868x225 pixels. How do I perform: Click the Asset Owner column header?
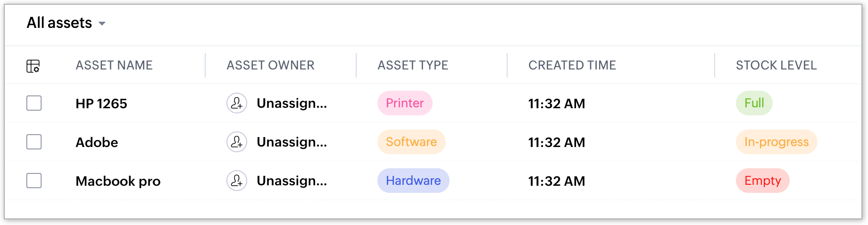[270, 65]
